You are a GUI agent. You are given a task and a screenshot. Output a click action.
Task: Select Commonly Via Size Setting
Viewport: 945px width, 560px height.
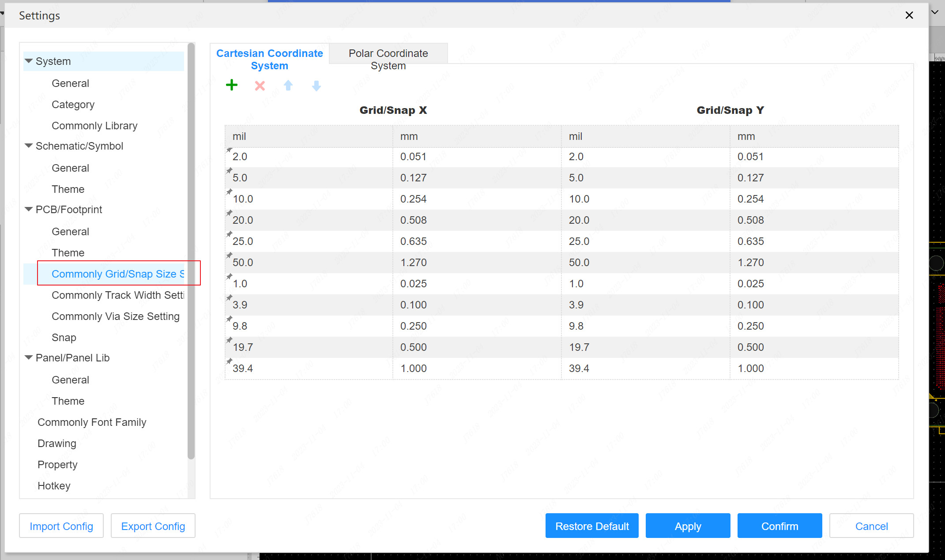(115, 316)
